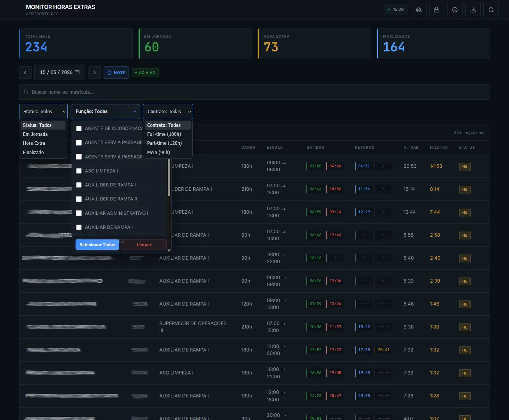Go to next day with right chevron
Image resolution: width=509 pixels, height=420 pixels.
click(94, 72)
